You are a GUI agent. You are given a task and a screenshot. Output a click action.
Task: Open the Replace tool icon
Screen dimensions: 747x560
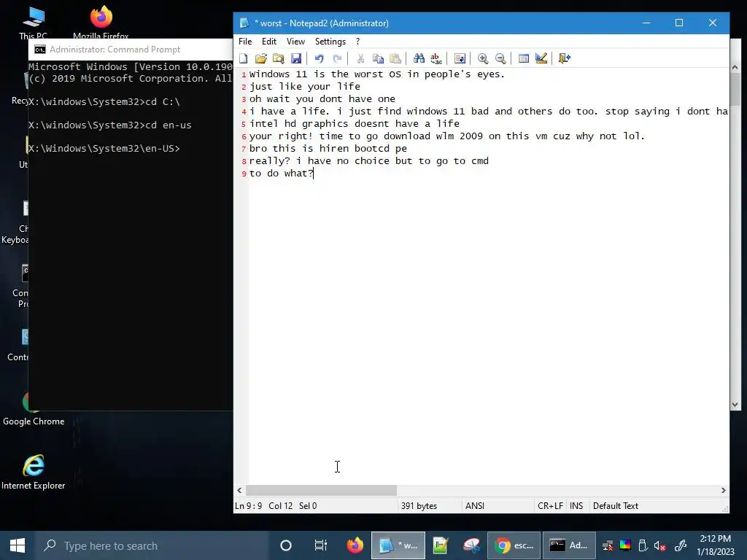click(436, 58)
